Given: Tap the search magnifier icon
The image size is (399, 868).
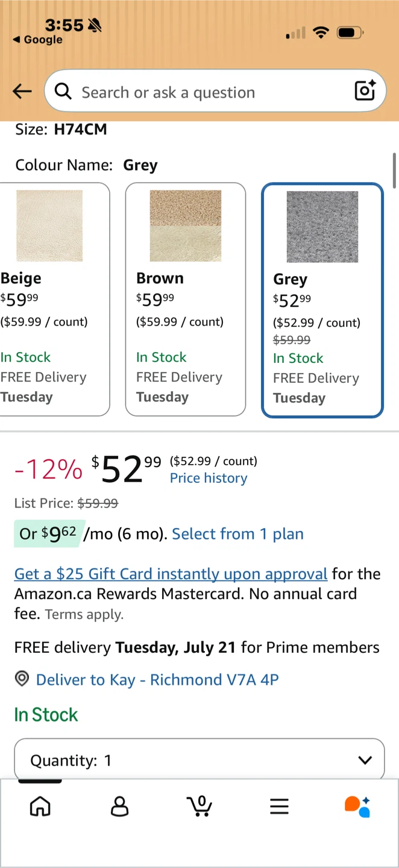Looking at the screenshot, I should (63, 92).
